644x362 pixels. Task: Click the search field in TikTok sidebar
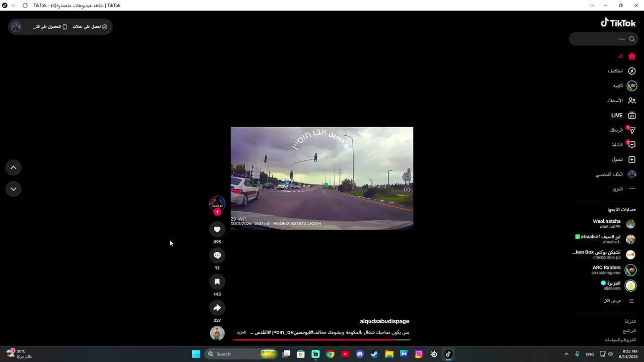[603, 39]
